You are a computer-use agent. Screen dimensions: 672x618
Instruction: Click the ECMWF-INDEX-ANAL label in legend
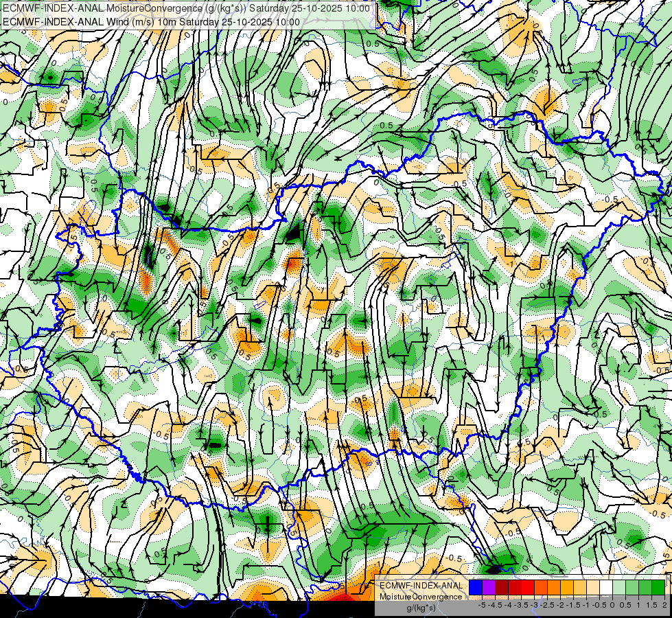click(421, 586)
